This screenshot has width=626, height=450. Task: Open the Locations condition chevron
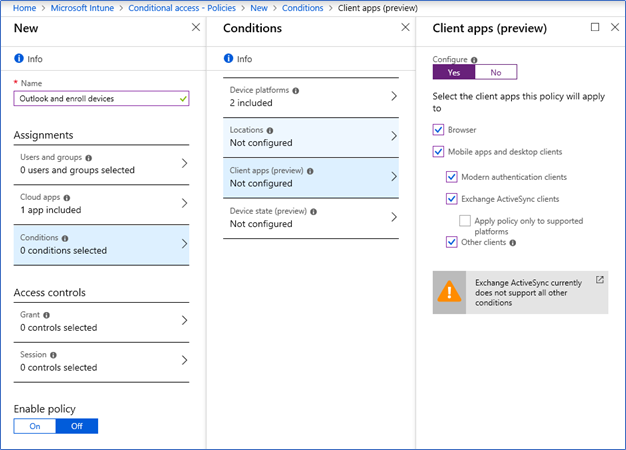(x=394, y=136)
